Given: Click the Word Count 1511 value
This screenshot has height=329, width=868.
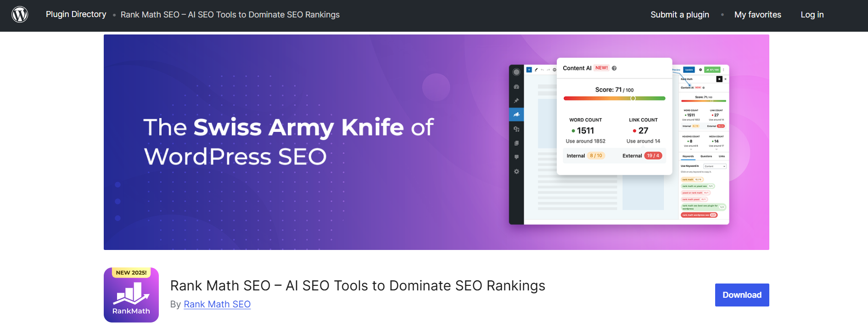Looking at the screenshot, I should pyautogui.click(x=585, y=130).
